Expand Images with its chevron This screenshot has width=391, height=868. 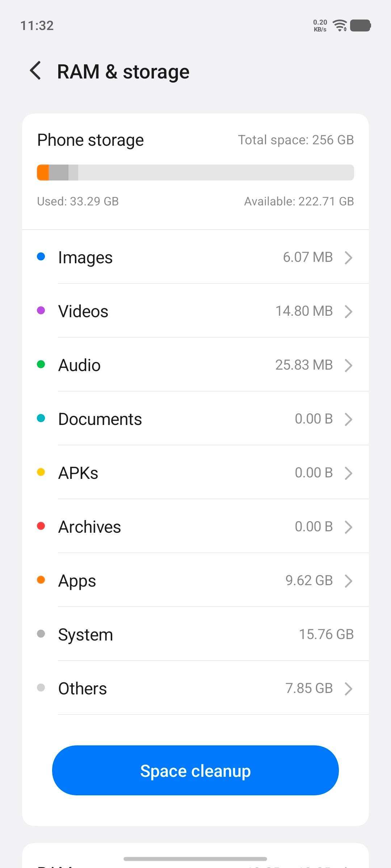tap(348, 258)
